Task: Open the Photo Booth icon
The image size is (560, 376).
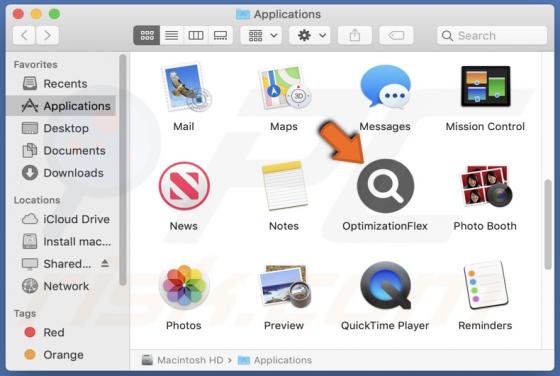Action: [486, 186]
